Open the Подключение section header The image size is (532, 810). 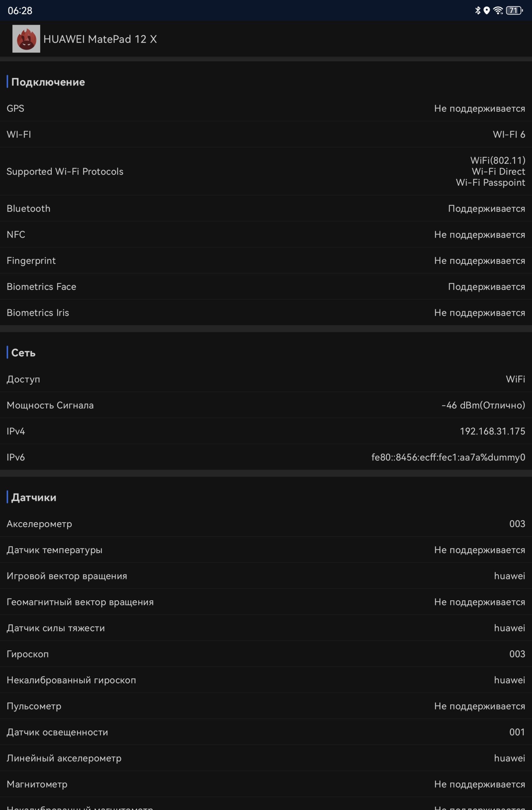click(48, 82)
